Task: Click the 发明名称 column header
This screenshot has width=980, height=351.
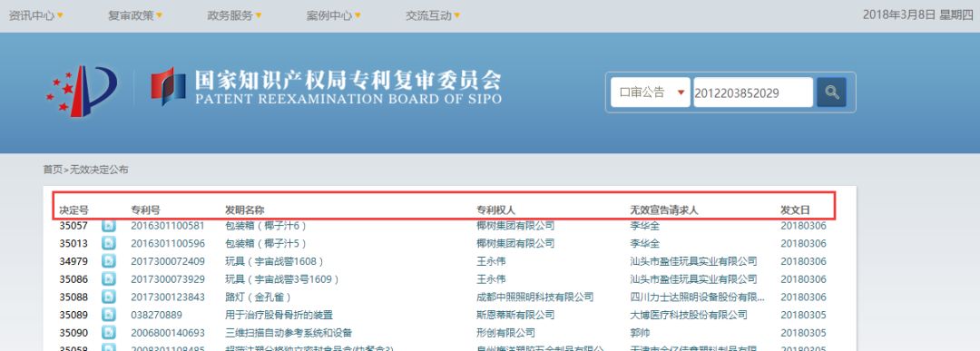Action: (x=245, y=210)
